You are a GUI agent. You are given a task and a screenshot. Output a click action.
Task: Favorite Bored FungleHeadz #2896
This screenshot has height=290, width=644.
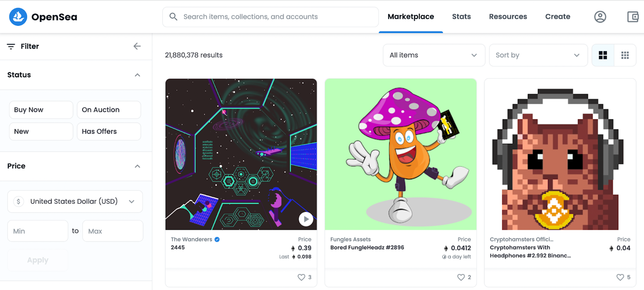(461, 277)
